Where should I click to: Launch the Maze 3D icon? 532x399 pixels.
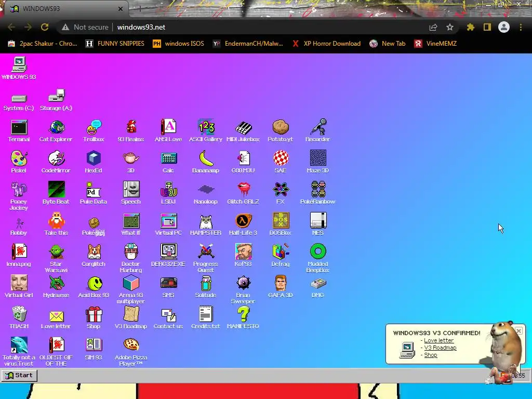318,162
